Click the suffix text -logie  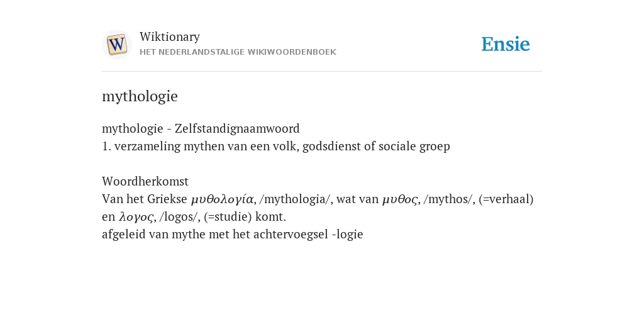click(x=347, y=235)
